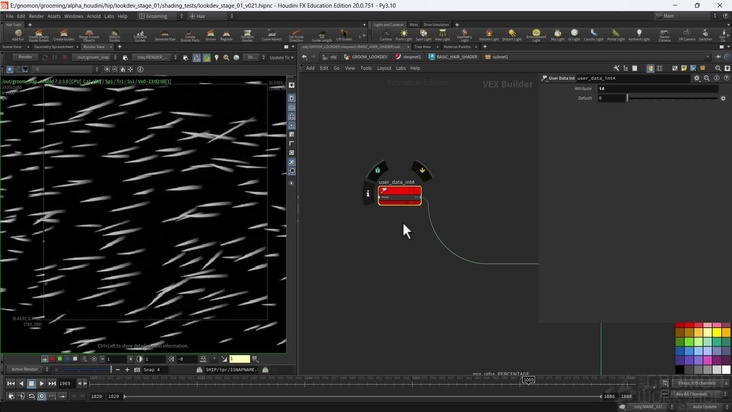Toggle the render view pin location icon
The image size is (732, 412).
(x=216, y=57)
